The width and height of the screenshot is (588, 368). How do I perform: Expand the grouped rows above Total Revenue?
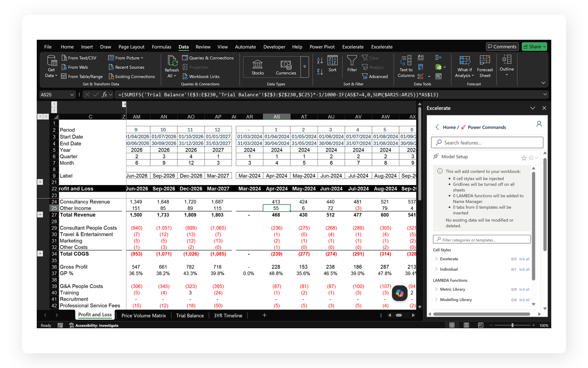pyautogui.click(x=40, y=215)
